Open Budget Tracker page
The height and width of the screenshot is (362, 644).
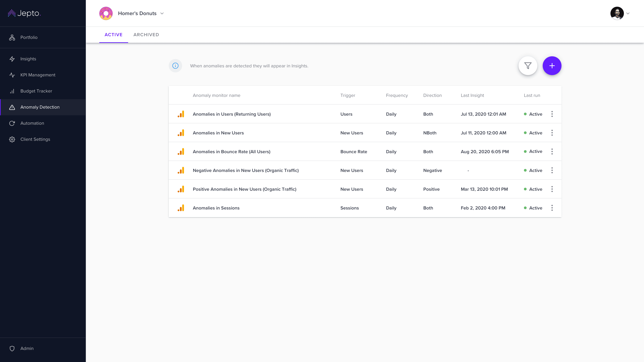43,91
